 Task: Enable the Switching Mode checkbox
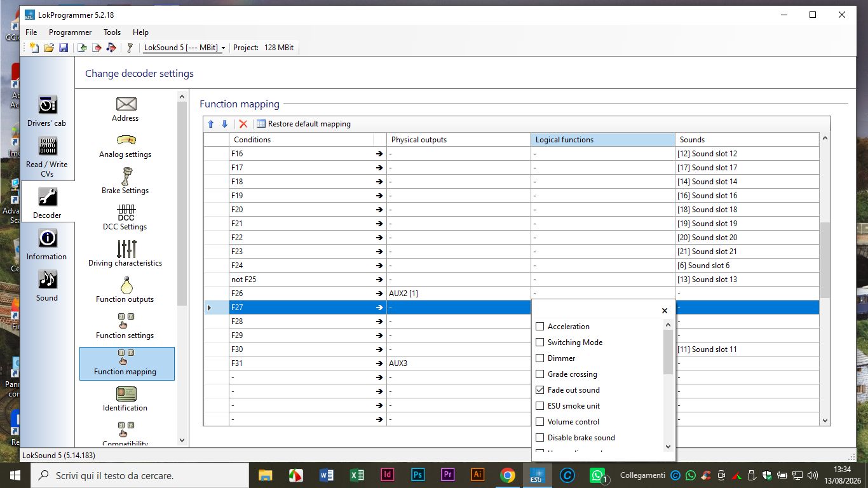coord(540,342)
